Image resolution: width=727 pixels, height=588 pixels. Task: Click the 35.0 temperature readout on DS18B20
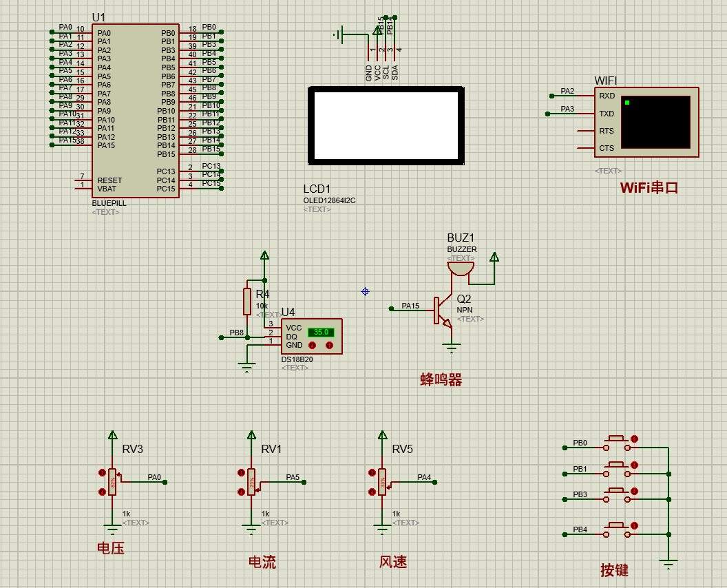tap(321, 332)
